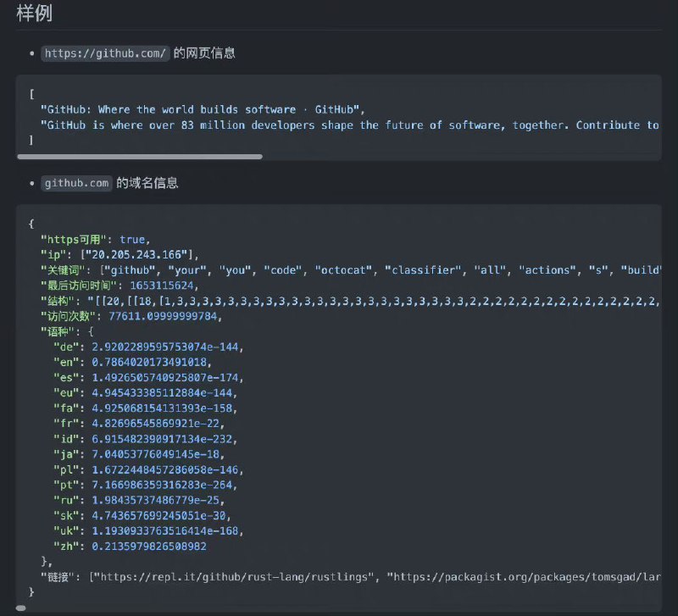
Task: Click the '的域名信息' text
Action: pos(147,183)
